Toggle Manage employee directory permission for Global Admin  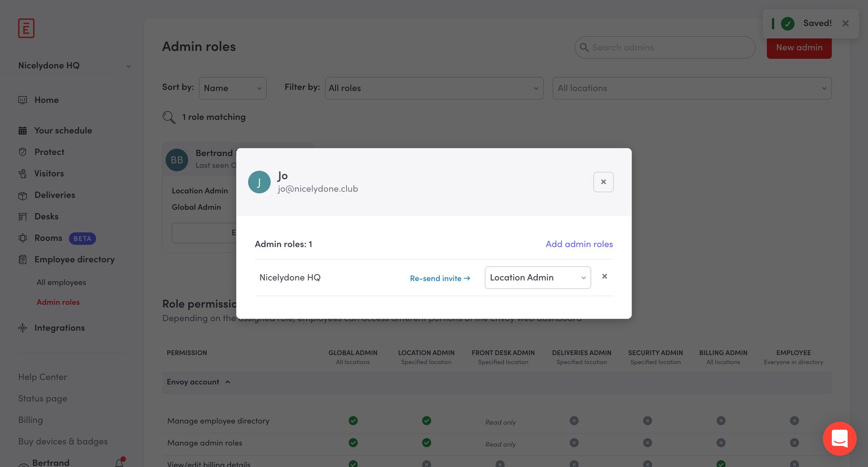tap(353, 420)
